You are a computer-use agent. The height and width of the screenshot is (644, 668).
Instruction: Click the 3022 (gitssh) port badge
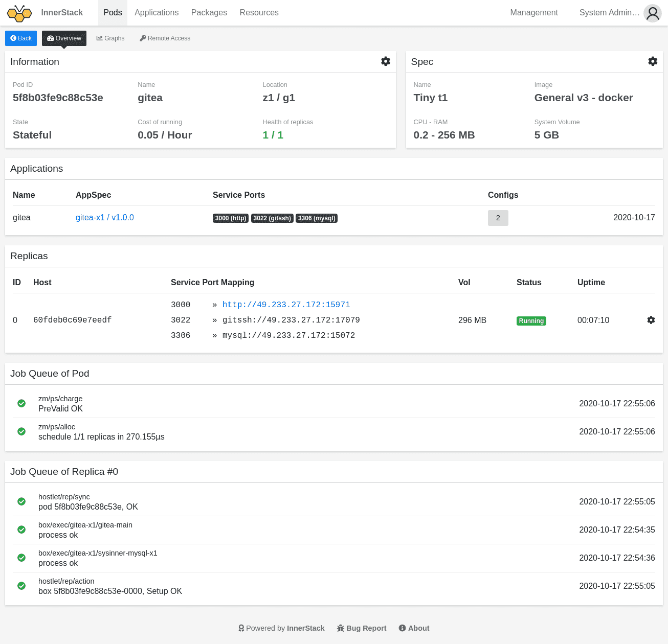coord(272,218)
